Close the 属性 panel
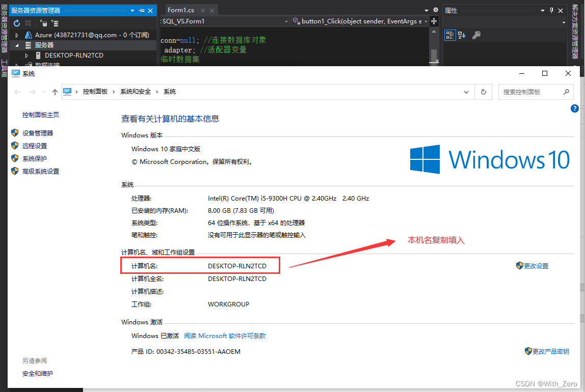 click(x=561, y=10)
